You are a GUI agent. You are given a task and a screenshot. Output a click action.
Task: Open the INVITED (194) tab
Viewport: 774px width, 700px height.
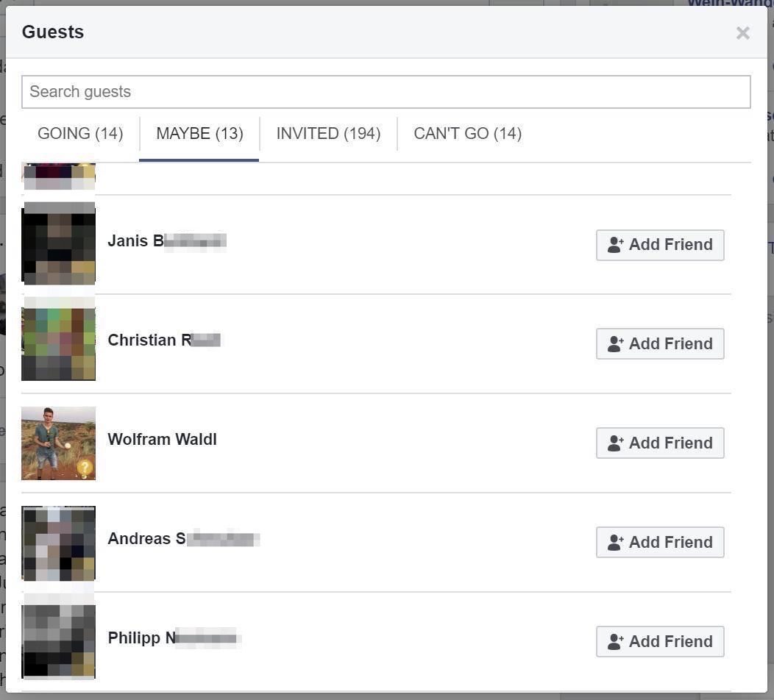[x=328, y=133]
